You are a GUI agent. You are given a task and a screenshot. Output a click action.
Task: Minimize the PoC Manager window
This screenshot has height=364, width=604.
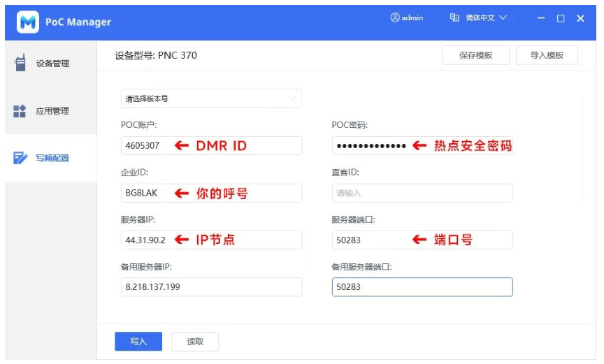[x=541, y=19]
